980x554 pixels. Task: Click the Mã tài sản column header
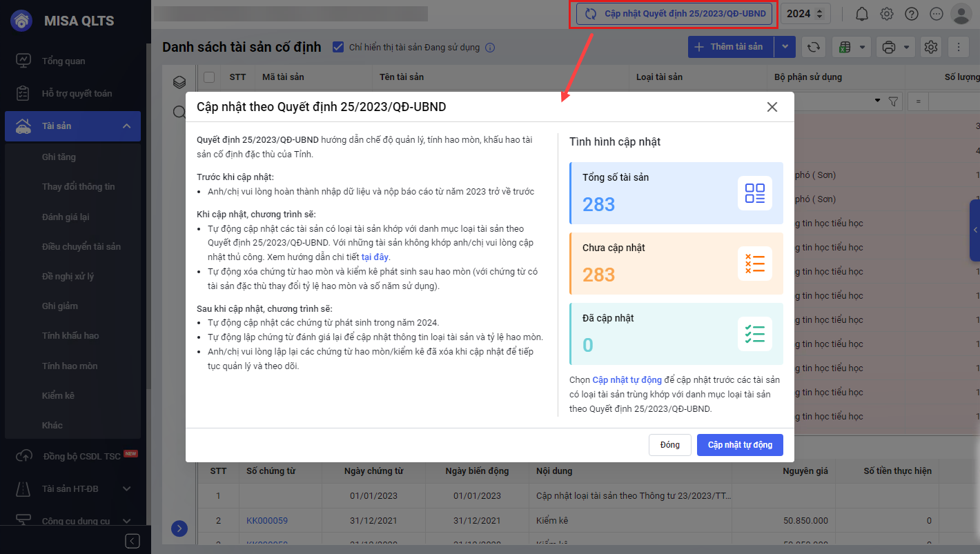283,77
